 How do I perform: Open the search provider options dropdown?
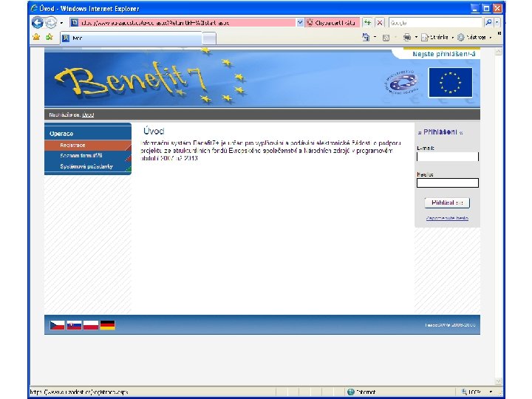[x=497, y=23]
